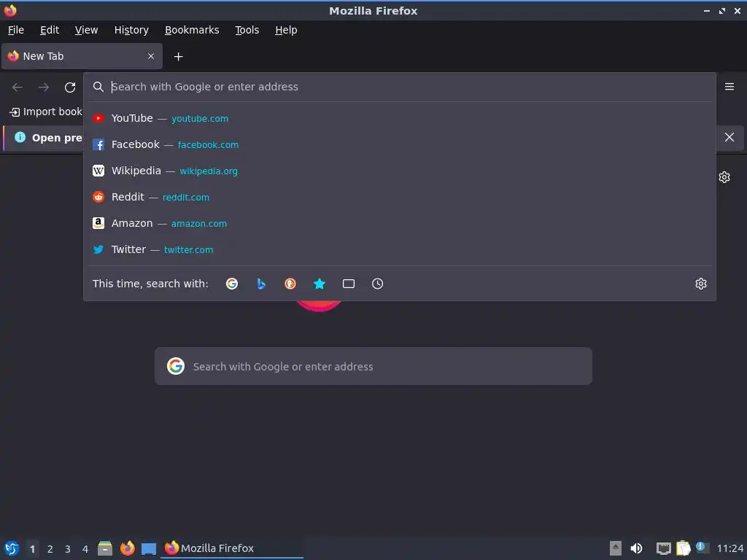
Task: Select Mozilla Firefox taskbar window button
Action: click(232, 548)
